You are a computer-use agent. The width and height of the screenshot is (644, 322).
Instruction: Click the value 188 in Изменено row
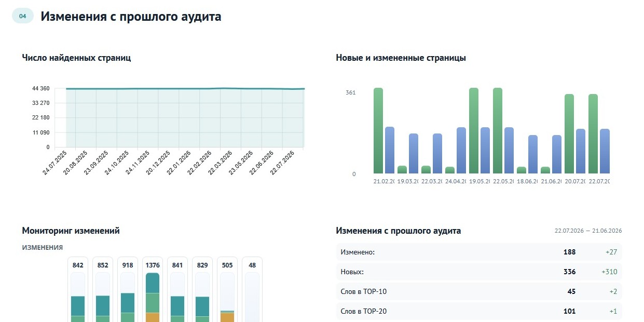click(x=569, y=252)
